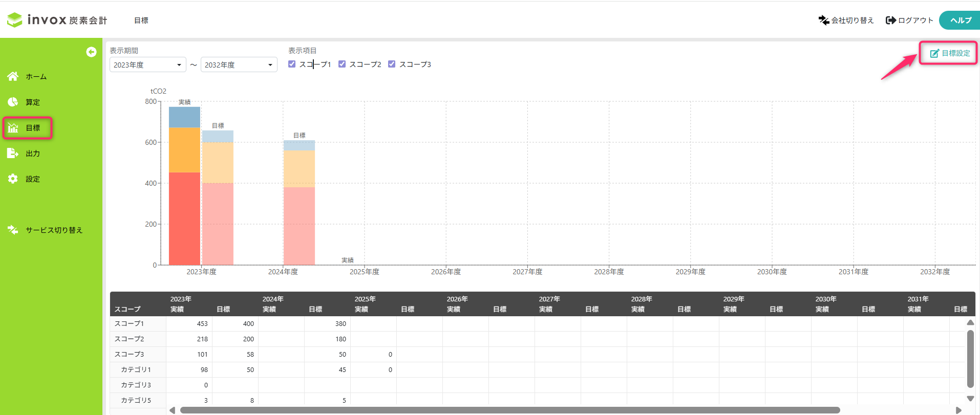Image resolution: width=980 pixels, height=415 pixels.
Task: Click the cell value 98
Action: tap(204, 369)
